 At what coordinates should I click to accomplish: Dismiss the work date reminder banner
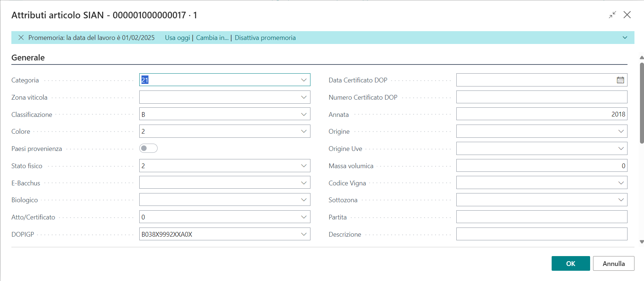pyautogui.click(x=21, y=38)
